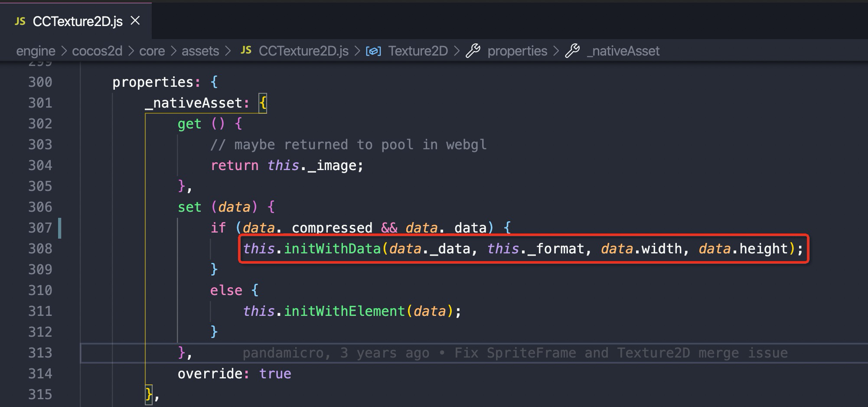
Task: Click line number 301 in gutter
Action: pos(40,103)
